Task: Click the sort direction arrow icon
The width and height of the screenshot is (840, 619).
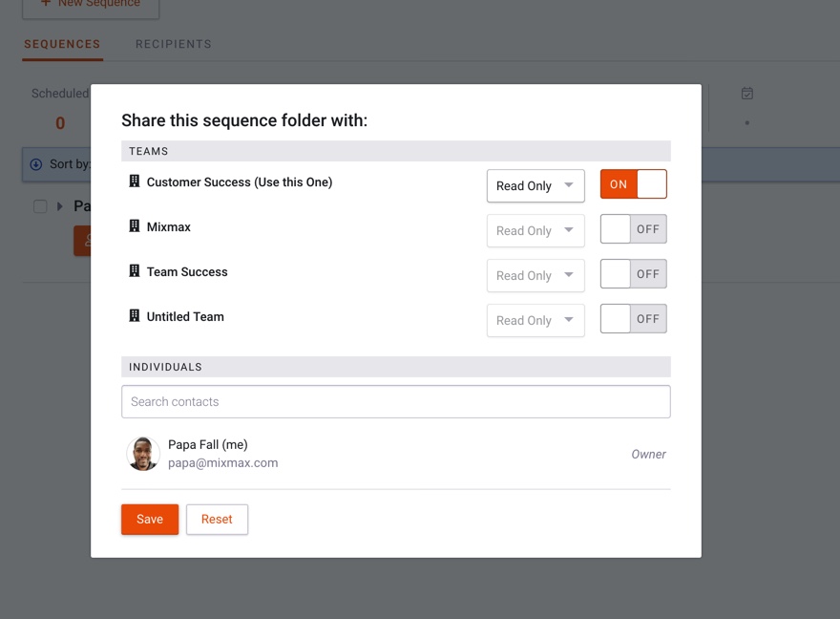Action: (36, 164)
